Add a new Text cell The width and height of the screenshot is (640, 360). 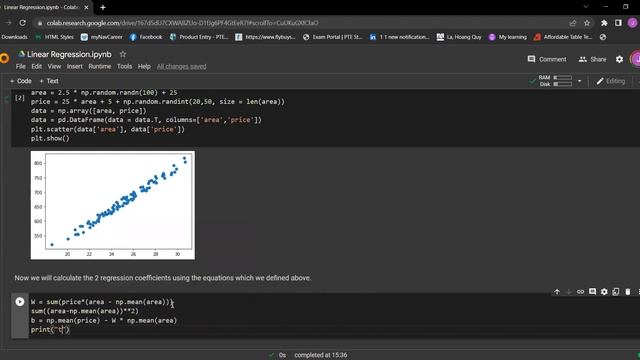click(x=49, y=81)
